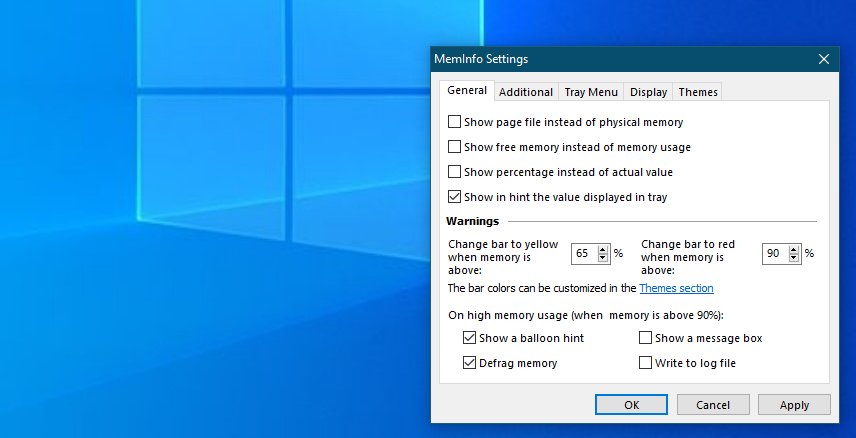The image size is (856, 438).
Task: Click the yellow threshold value field showing 65
Action: click(583, 254)
